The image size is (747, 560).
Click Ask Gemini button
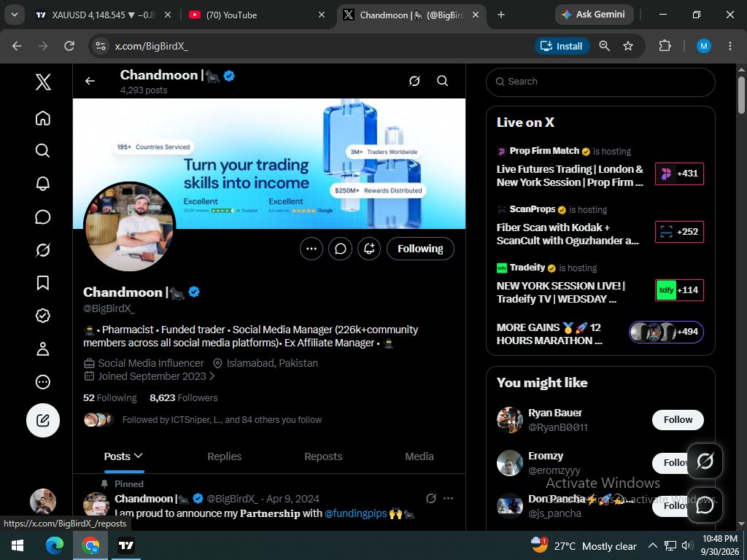point(594,15)
